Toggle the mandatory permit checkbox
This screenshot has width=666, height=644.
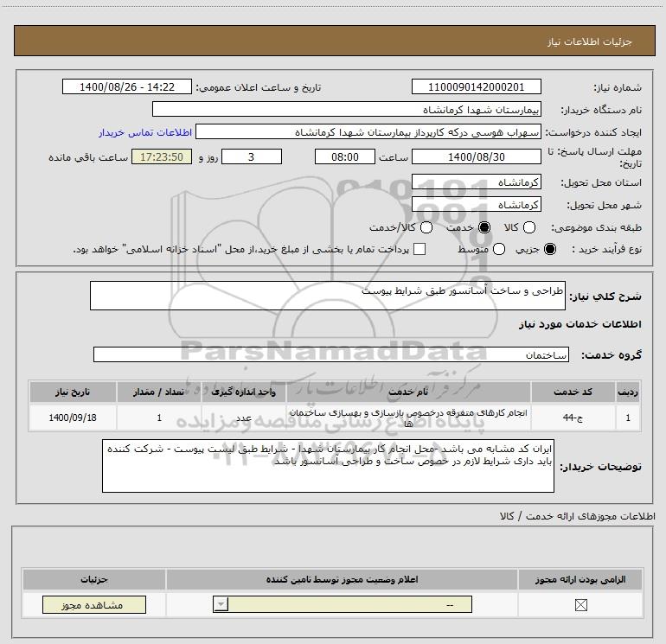580,605
